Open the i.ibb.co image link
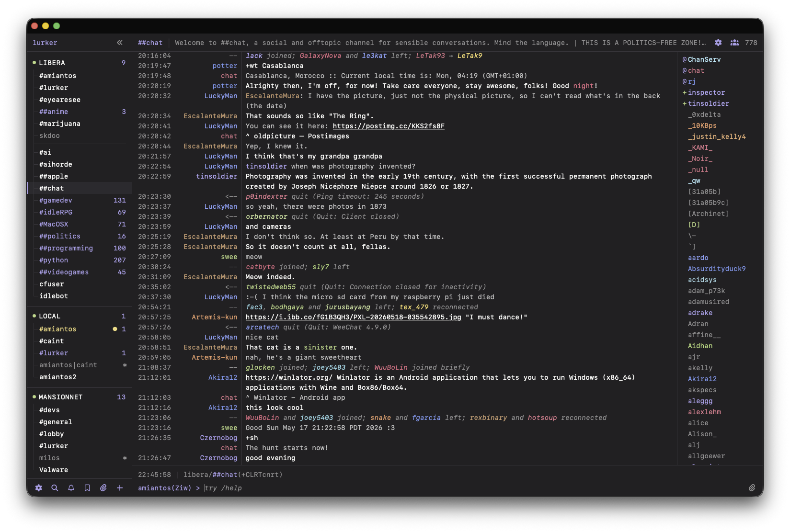The image size is (790, 532). point(354,317)
